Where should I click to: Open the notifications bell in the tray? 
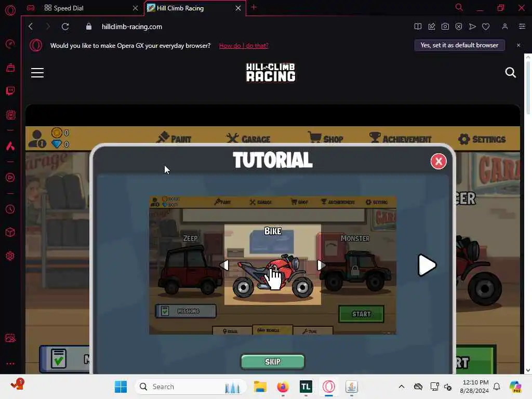[x=497, y=387]
